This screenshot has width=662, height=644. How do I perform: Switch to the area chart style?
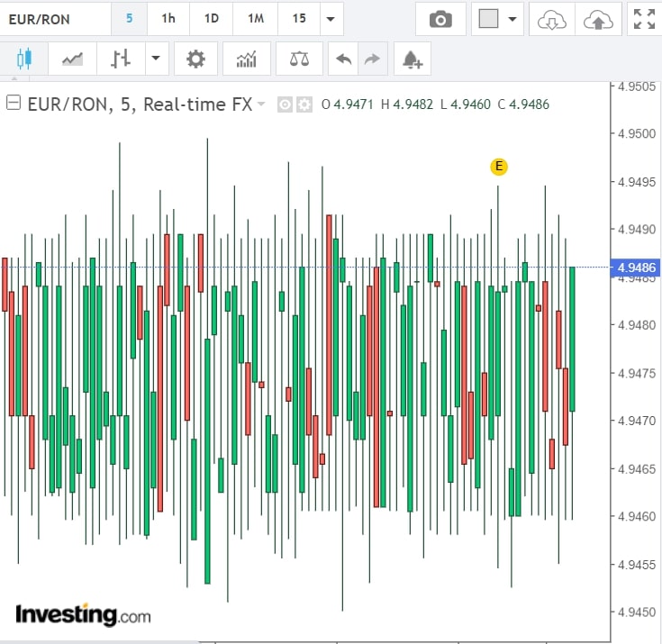[73, 59]
